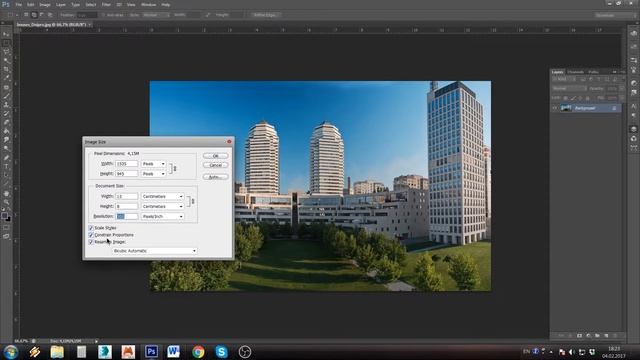Viewport: 640px width, 360px height.
Task: Open pixel Width units dropdown
Action: tap(153, 164)
